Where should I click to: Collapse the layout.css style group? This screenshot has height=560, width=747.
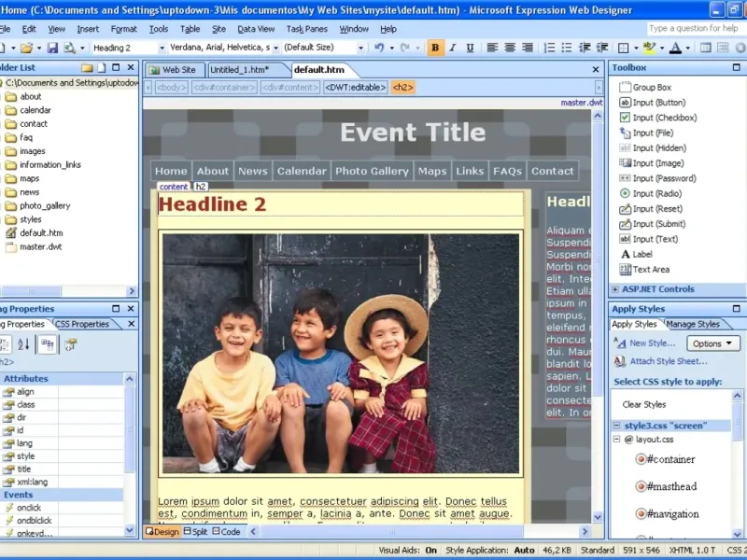(617, 439)
